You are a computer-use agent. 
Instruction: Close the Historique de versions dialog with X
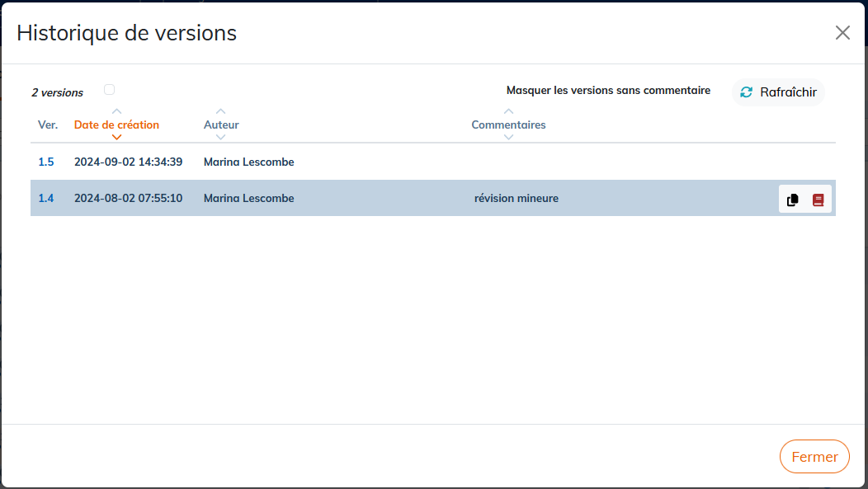coord(842,33)
